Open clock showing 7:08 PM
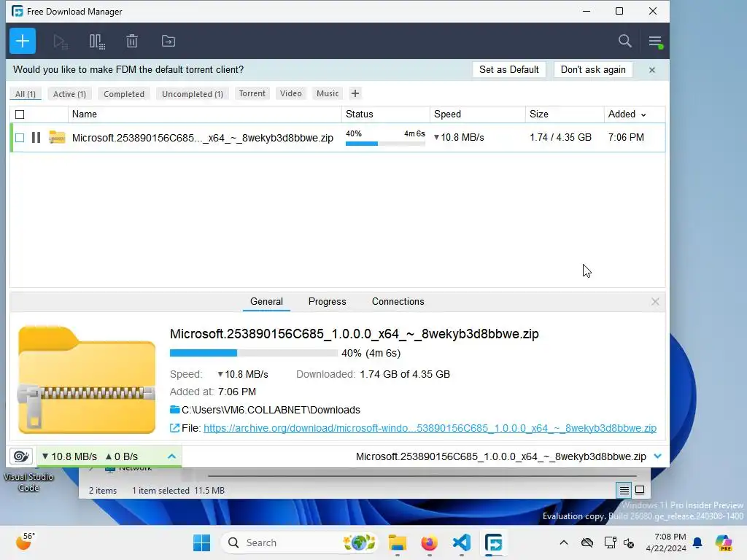Screen dimensions: 747x560 666,542
